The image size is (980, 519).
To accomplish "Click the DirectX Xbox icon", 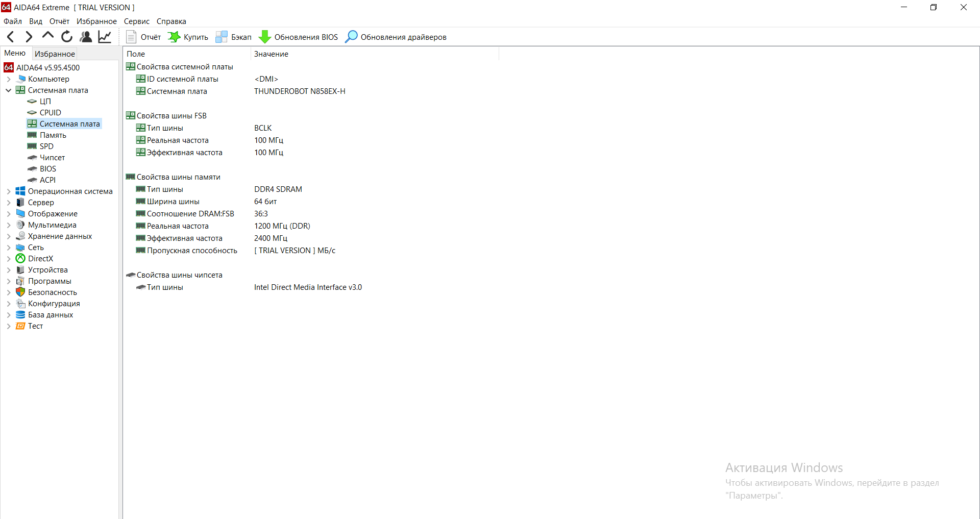I will click(20, 259).
